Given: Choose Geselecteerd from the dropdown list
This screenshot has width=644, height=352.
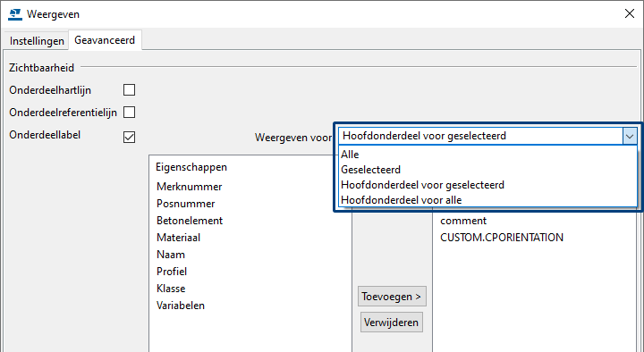Looking at the screenshot, I should click(487, 170).
